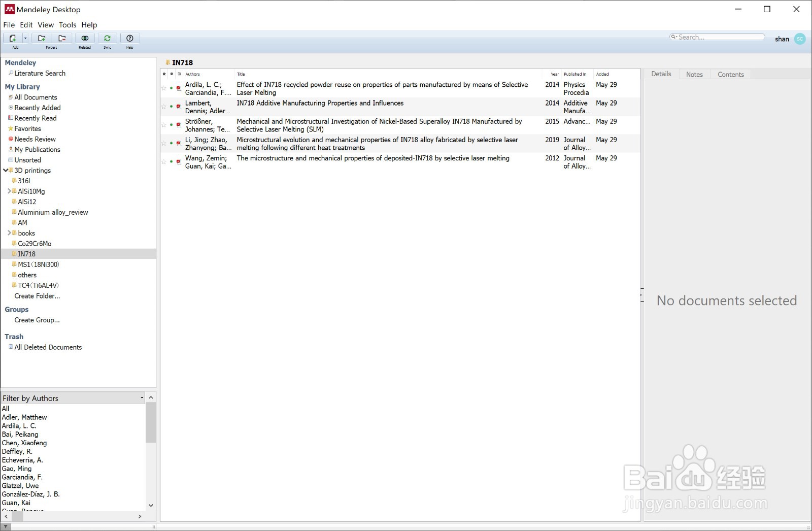Screen dimensions: 812x531
Task: Open the View menu
Action: tap(46, 25)
